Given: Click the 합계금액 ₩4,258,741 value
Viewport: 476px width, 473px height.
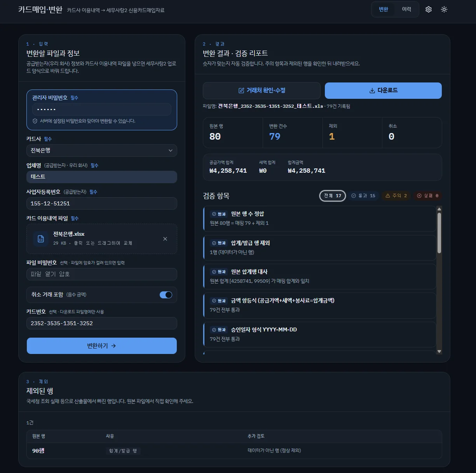Looking at the screenshot, I should pos(307,171).
